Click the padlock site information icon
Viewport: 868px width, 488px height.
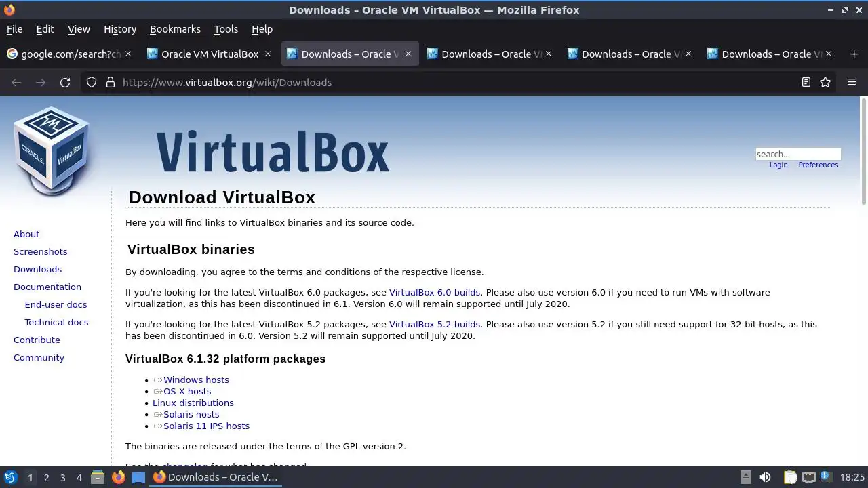pos(111,82)
